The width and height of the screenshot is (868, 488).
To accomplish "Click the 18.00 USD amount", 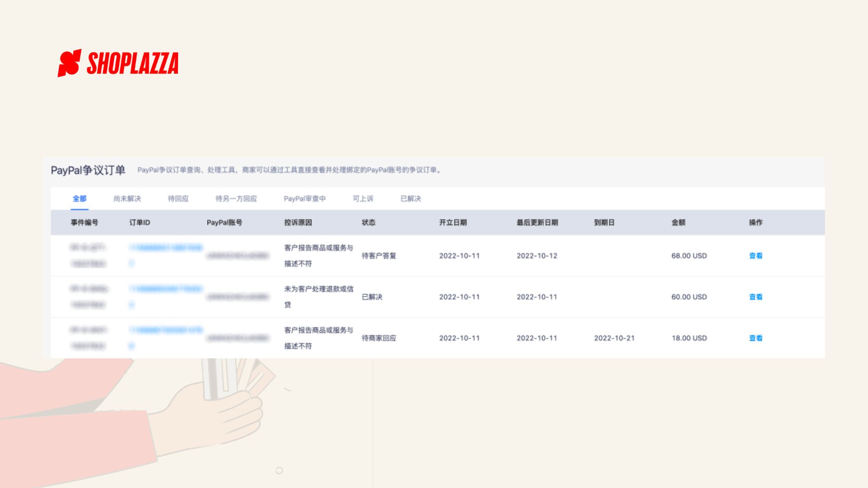I will 689,338.
